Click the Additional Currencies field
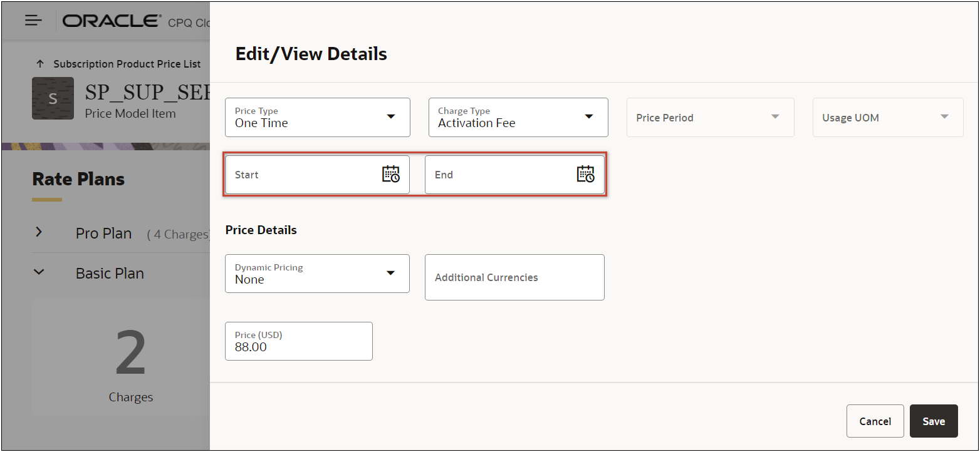Image resolution: width=980 pixels, height=452 pixels. pyautogui.click(x=514, y=277)
